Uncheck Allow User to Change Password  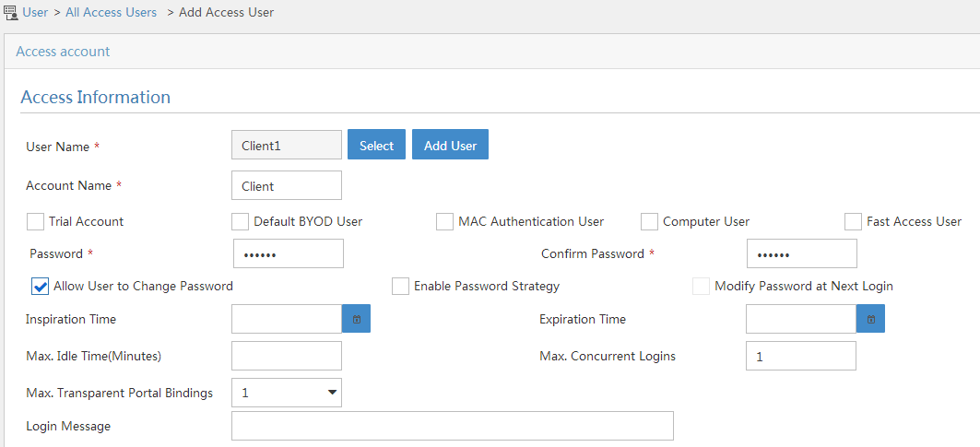pos(40,287)
